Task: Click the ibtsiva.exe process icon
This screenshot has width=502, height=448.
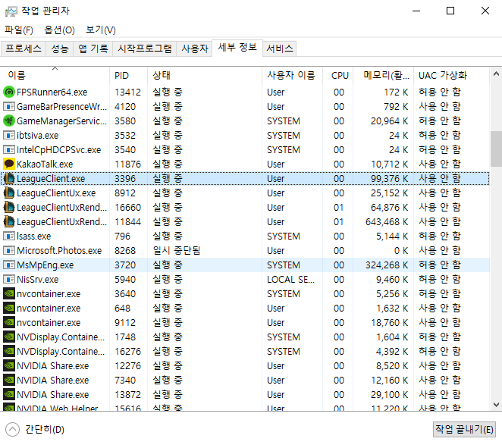Action: pyautogui.click(x=9, y=136)
